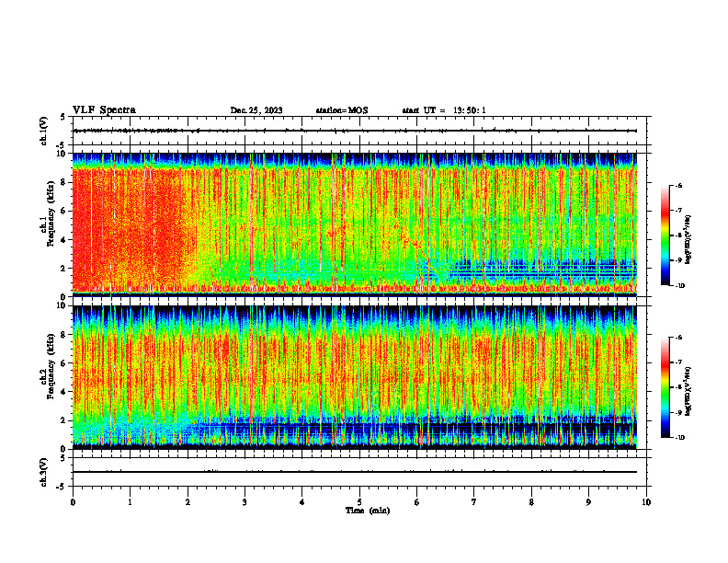728x563 pixels.
Task: Click the ch.2 frequency tick label "4"
Action: point(64,392)
